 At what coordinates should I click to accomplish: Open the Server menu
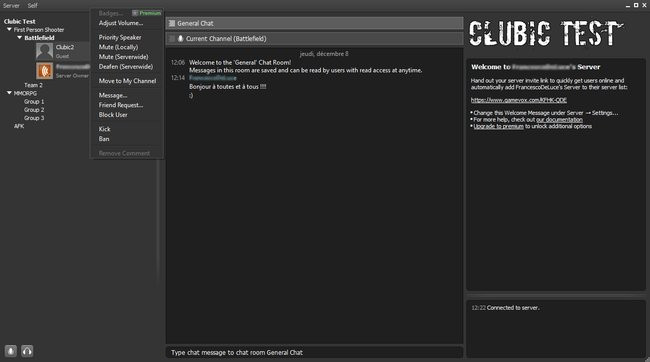11,5
